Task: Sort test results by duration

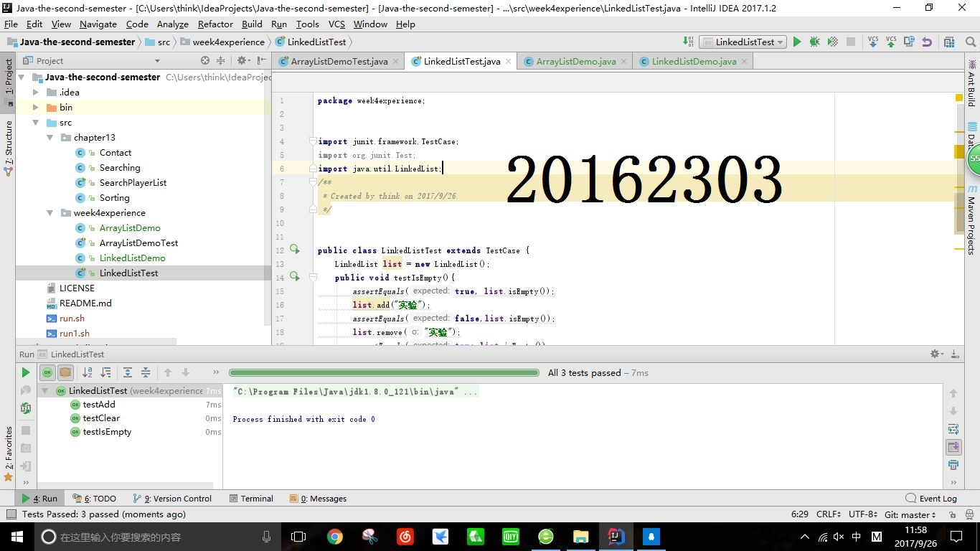Action: (105, 372)
